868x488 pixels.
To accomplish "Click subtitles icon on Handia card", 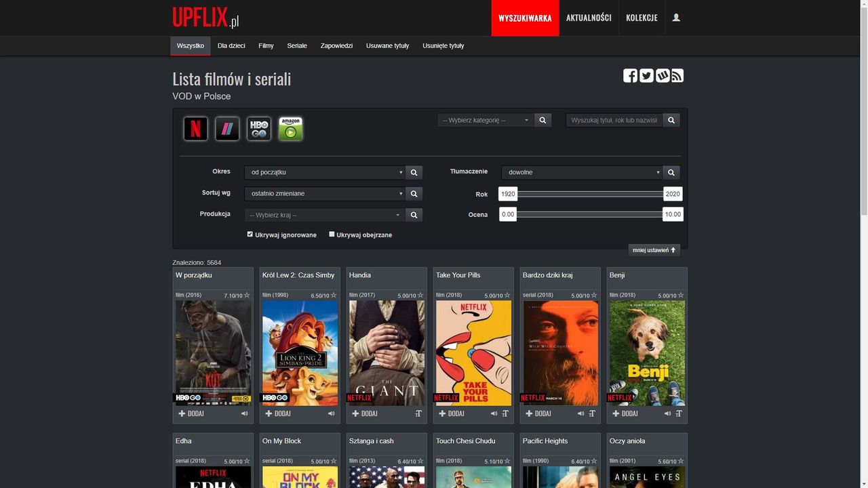I will click(x=418, y=413).
